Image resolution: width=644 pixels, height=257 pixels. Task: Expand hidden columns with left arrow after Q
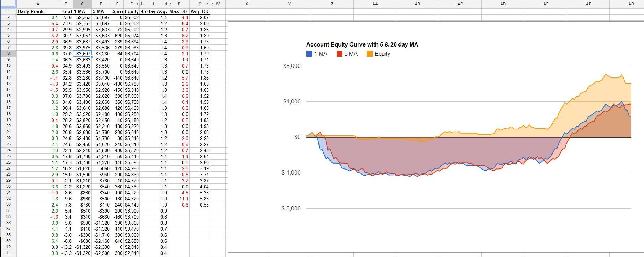pyautogui.click(x=208, y=4)
